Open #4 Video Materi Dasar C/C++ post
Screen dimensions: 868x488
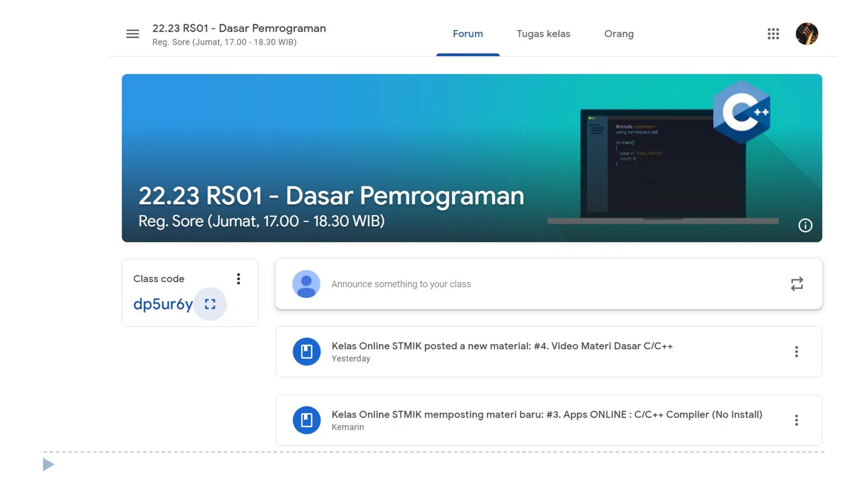click(x=502, y=346)
